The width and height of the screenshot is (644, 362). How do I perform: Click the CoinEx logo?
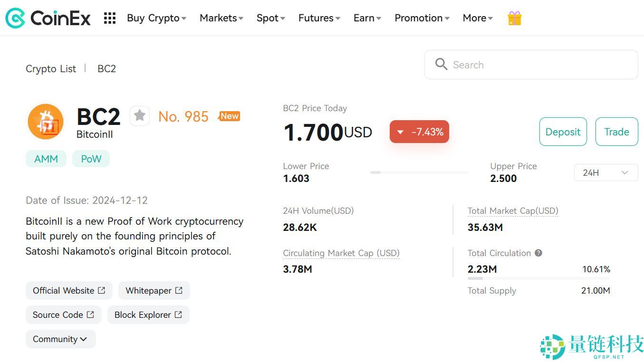pos(48,18)
